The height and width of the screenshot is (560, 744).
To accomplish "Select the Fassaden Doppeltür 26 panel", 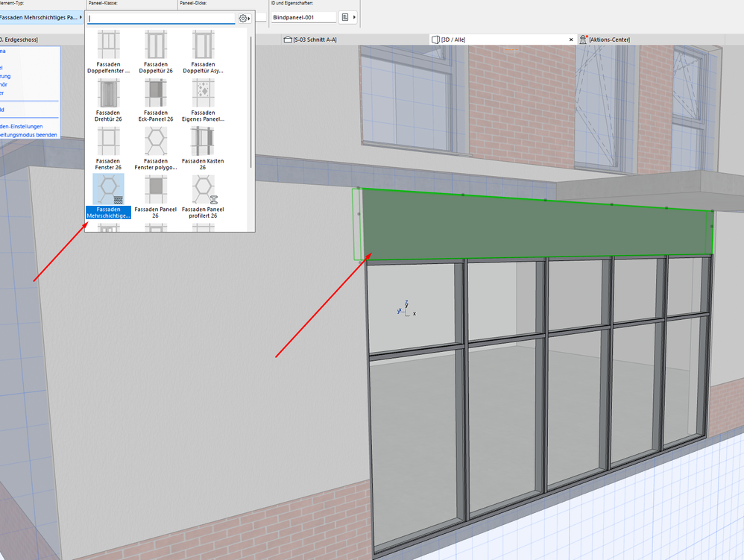I will [156, 51].
